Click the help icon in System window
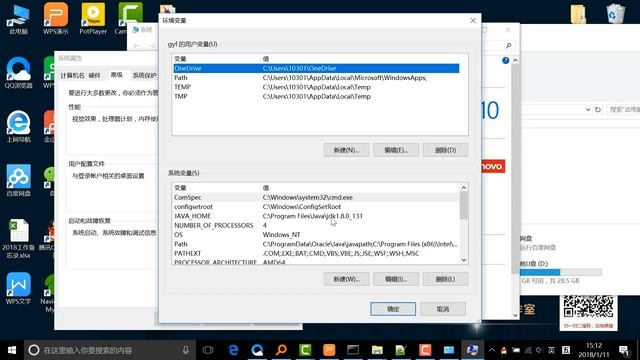The image size is (640, 360). tap(505, 60)
